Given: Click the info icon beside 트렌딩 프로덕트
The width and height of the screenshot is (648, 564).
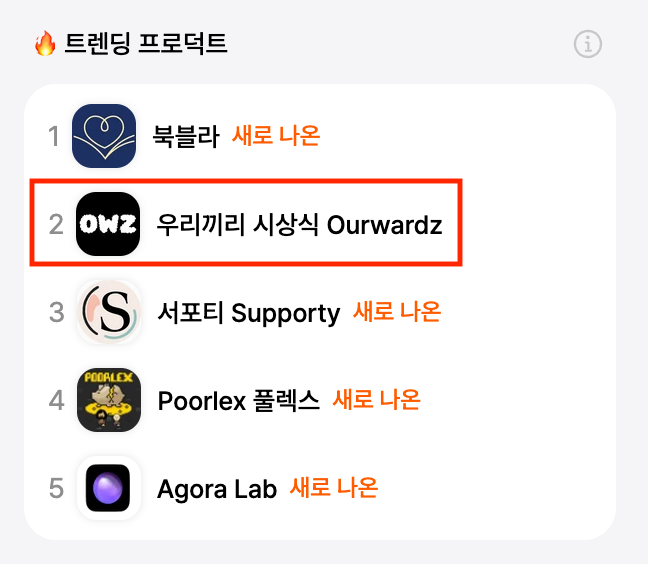Looking at the screenshot, I should [588, 44].
